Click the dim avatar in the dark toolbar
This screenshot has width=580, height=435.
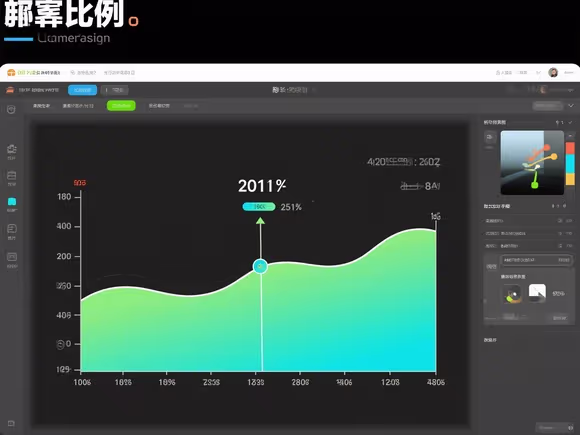coord(543,90)
